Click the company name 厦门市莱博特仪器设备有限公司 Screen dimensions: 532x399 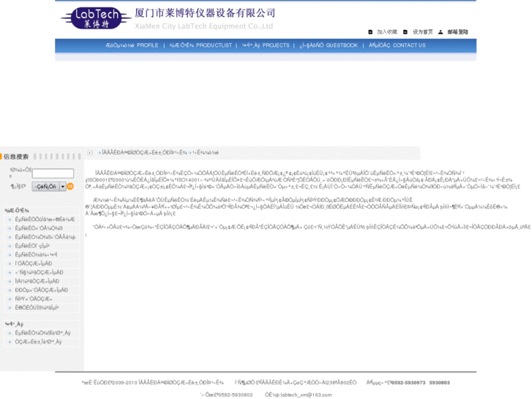pyautogui.click(x=205, y=13)
